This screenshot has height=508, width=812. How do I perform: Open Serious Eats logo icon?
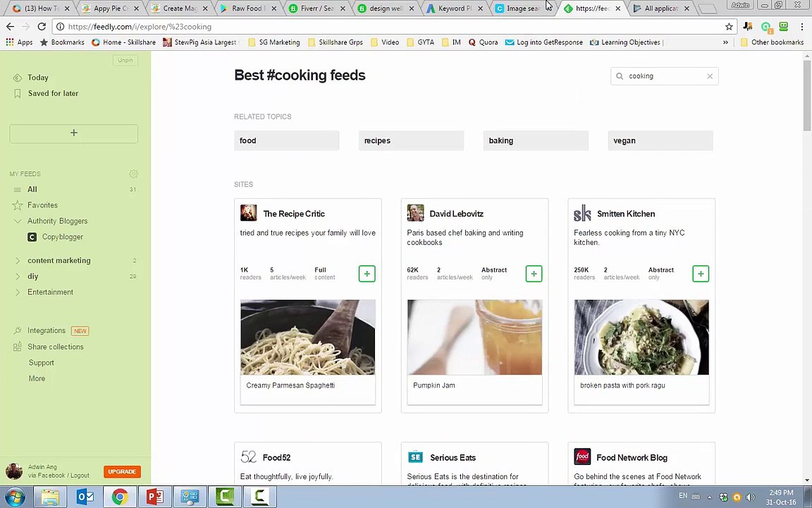click(415, 456)
